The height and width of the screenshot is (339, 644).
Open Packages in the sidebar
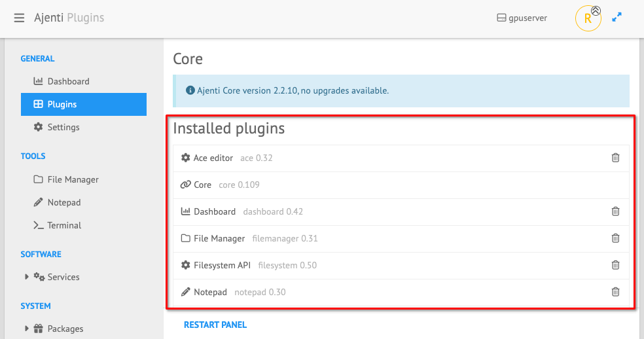point(65,329)
